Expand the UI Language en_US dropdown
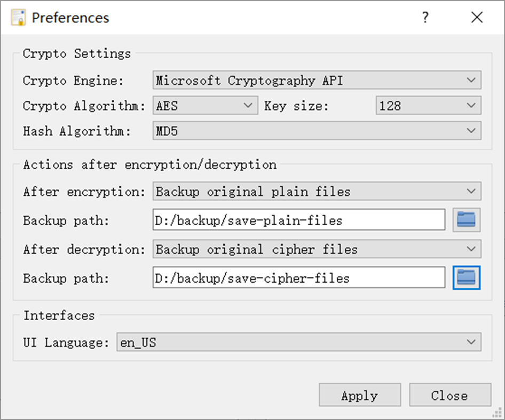 click(298, 342)
